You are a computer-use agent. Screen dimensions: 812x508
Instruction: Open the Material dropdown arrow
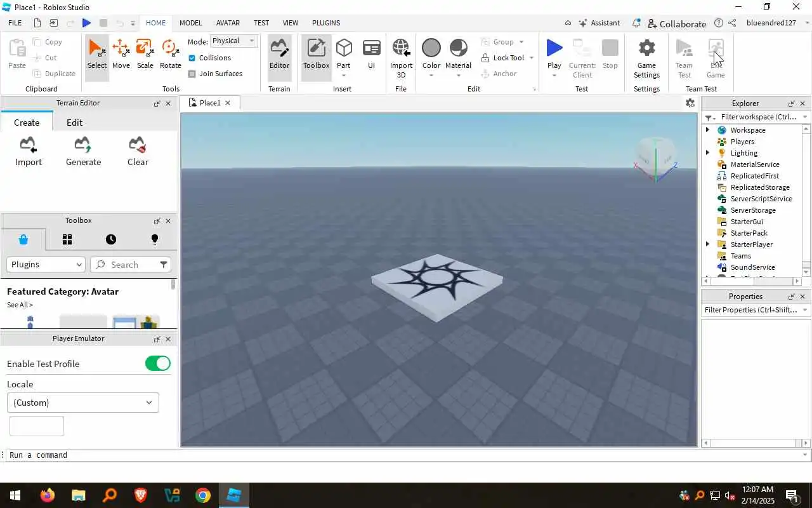click(458, 76)
